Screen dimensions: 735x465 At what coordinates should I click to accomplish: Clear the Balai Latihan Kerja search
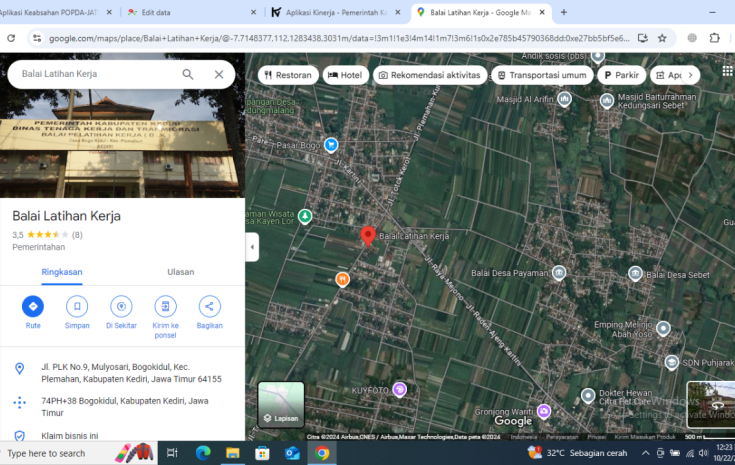click(x=219, y=74)
